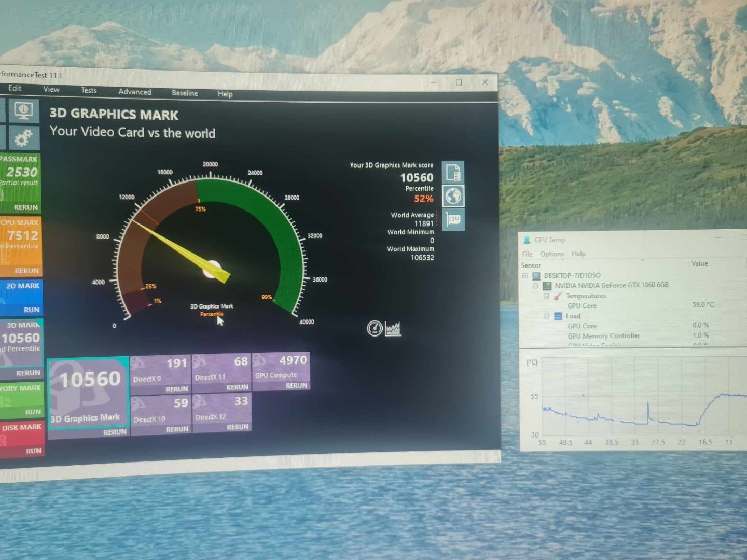Open the settings gears icon in sidebar
Image resolution: width=747 pixels, height=560 pixels.
pos(24,138)
